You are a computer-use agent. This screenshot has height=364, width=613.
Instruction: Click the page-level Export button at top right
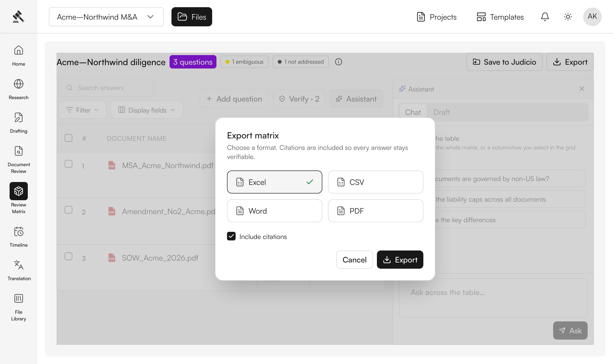(570, 62)
